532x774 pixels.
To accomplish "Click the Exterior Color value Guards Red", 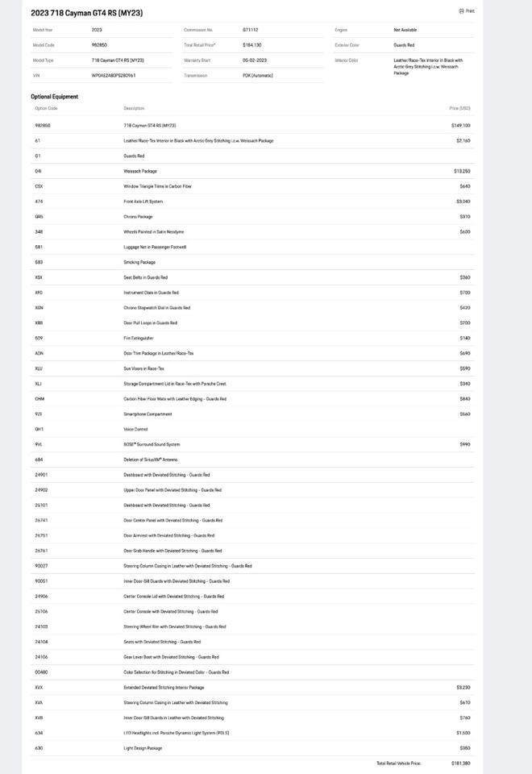I will tap(404, 45).
